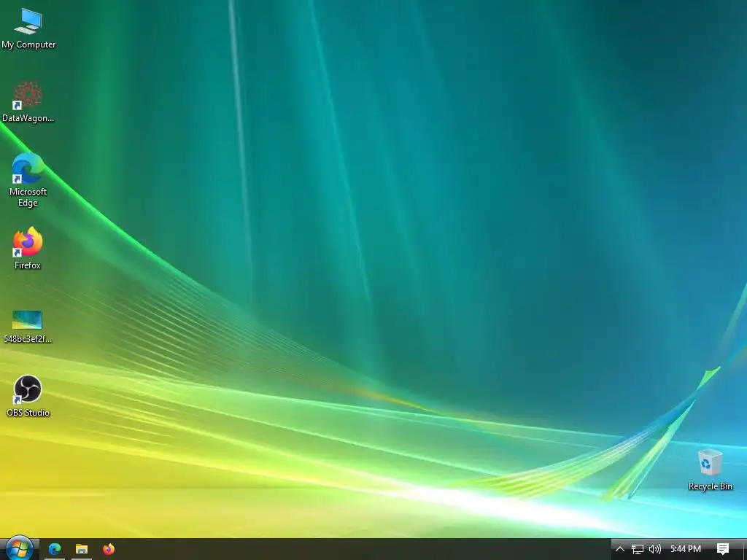747x560 pixels.
Task: Open the Action Center notifications icon
Action: tap(723, 549)
